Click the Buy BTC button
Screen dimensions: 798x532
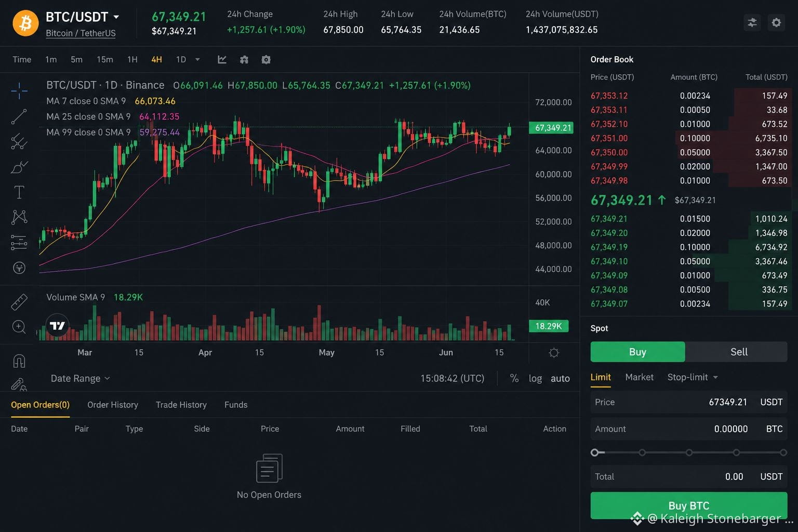pos(689,506)
